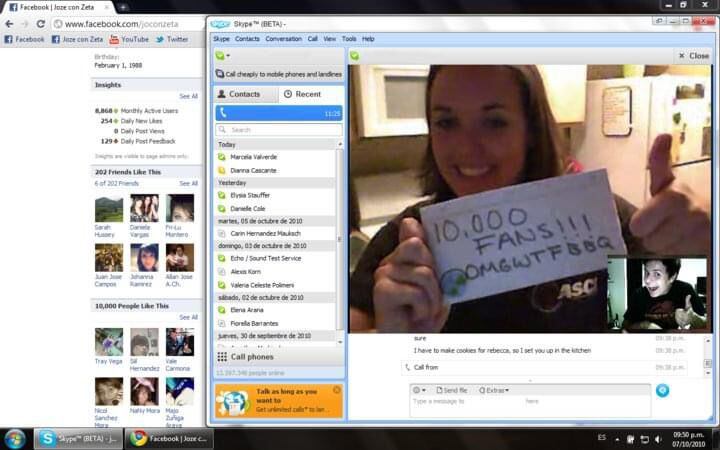Close the video call panel
The image size is (720, 450).
tap(694, 56)
